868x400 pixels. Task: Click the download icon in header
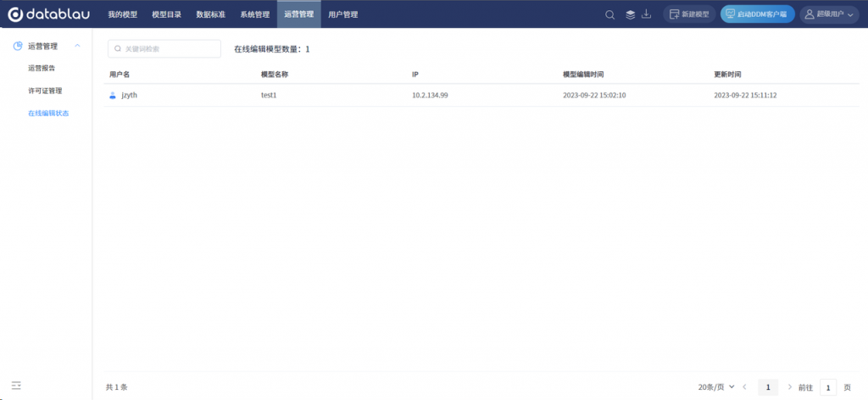click(646, 14)
